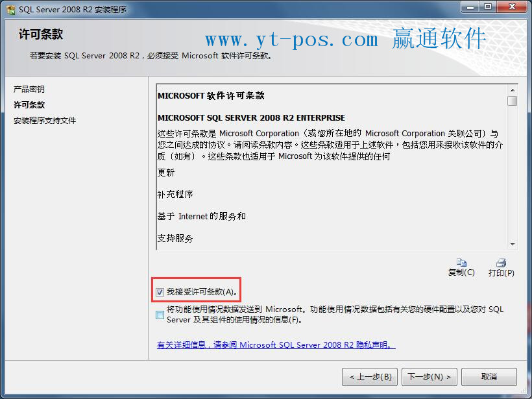Select 许可条款 step in sidebar
The width and height of the screenshot is (532, 399).
pos(29,105)
